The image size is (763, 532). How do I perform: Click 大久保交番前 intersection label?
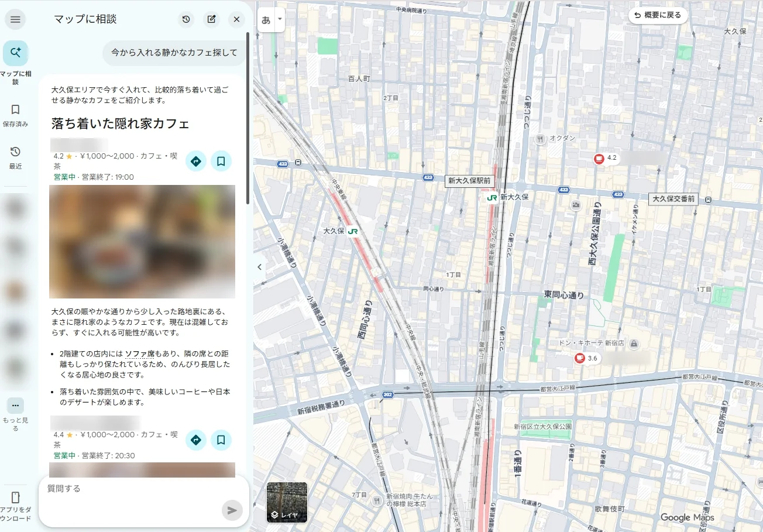[673, 199]
